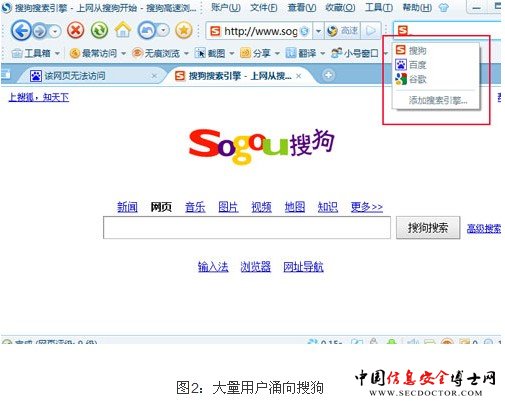Focus the Sogou page search input box
The image size is (505, 401).
pyautogui.click(x=247, y=228)
